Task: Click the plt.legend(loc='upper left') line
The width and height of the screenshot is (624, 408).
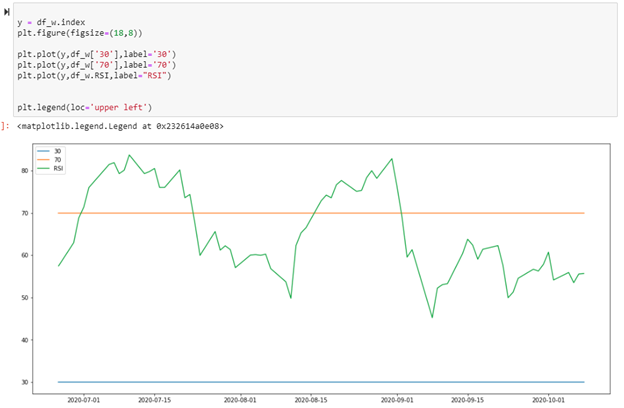Action: (83, 107)
